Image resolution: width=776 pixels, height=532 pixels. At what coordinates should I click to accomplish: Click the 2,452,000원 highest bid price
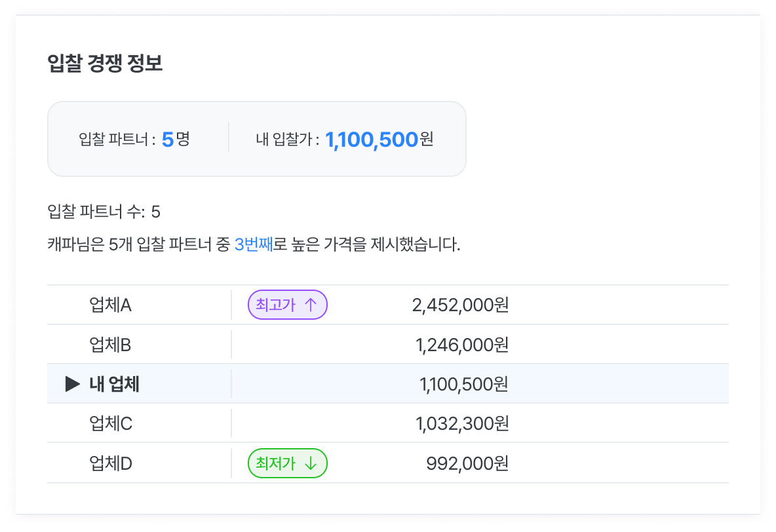click(x=460, y=305)
